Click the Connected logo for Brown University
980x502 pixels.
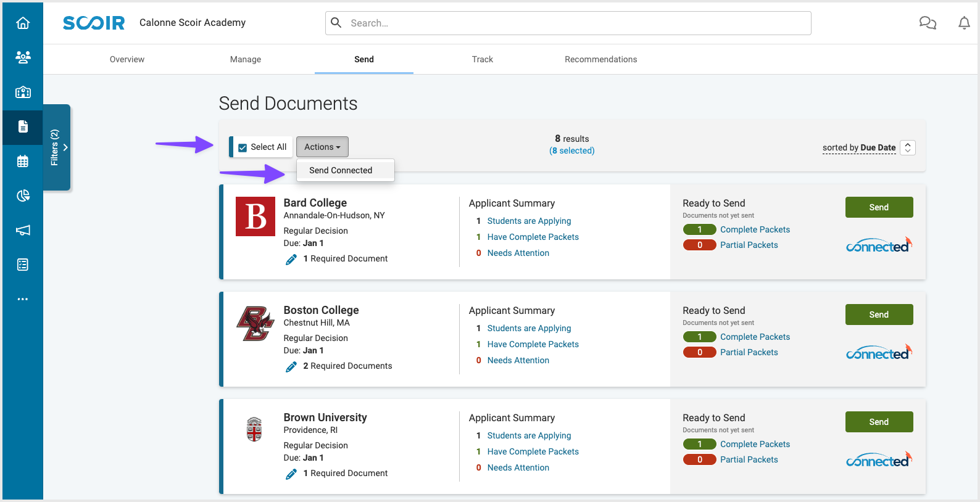coord(879,460)
